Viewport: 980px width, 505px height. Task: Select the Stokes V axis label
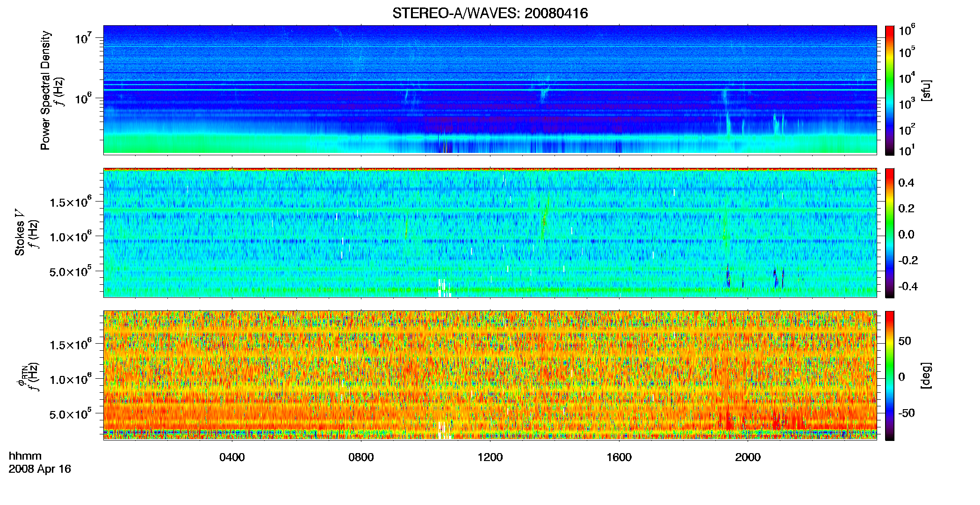tap(20, 232)
